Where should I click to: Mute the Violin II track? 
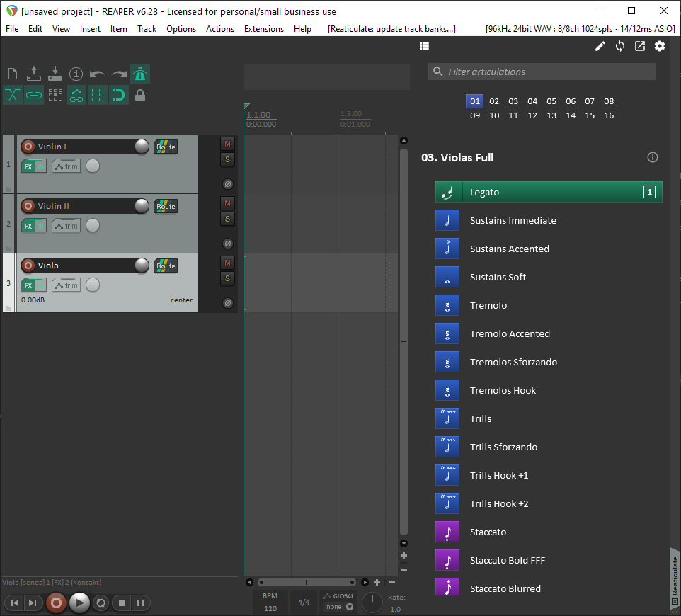(227, 203)
